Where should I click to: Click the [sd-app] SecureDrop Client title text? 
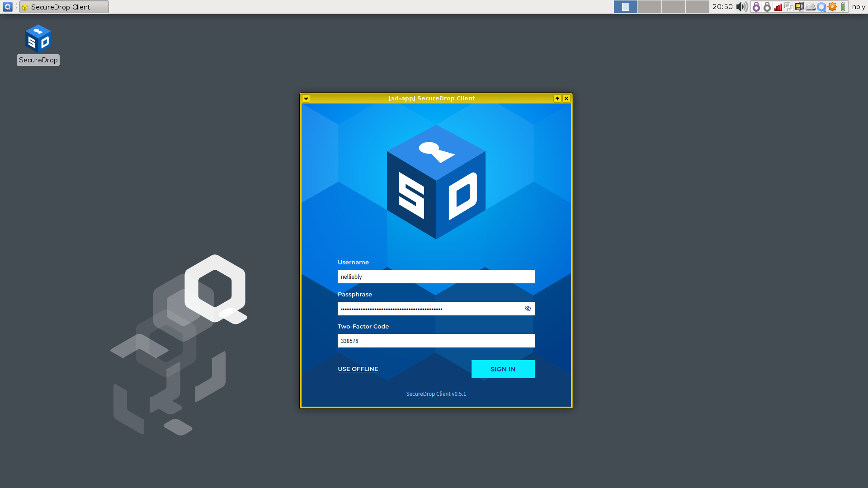click(432, 99)
